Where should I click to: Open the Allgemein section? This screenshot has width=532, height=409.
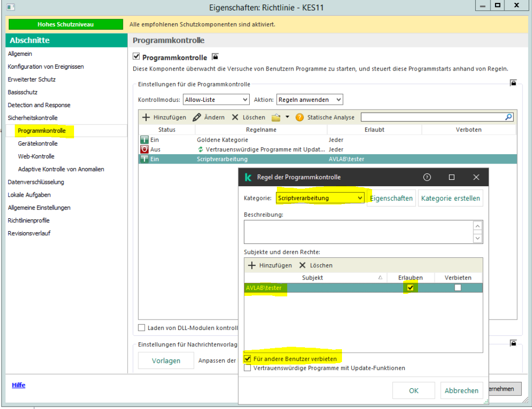coord(20,54)
